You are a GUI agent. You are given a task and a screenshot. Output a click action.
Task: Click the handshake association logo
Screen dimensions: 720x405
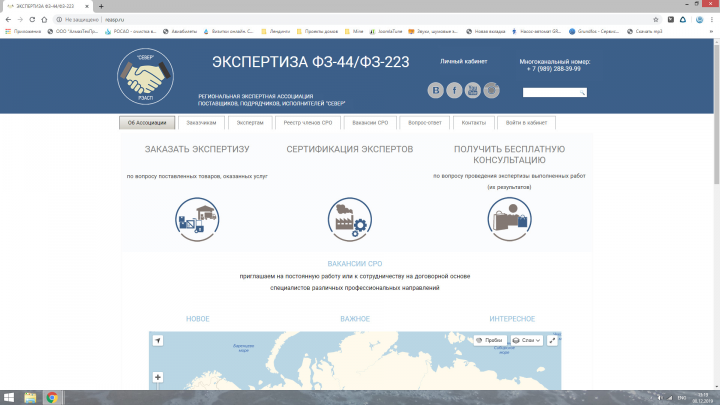[146, 76]
